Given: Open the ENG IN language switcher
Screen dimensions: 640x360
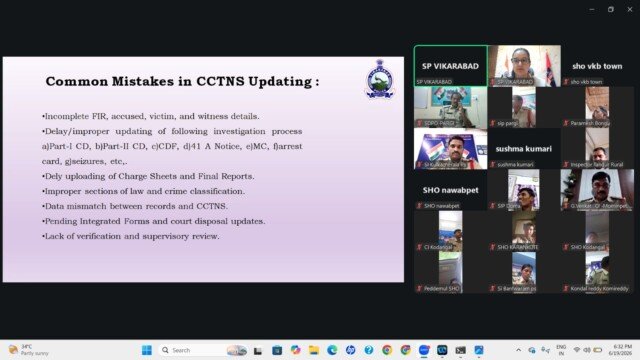Looking at the screenshot, I should click(561, 350).
